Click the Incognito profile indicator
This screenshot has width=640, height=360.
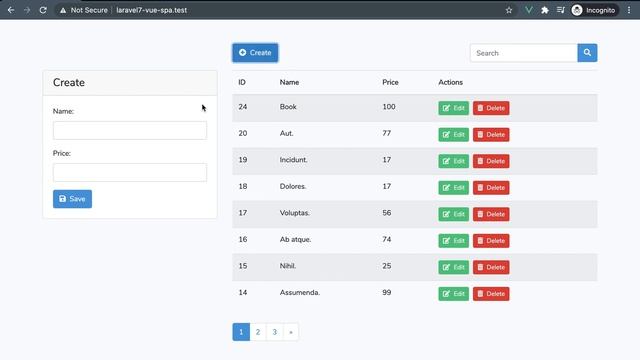click(x=594, y=10)
